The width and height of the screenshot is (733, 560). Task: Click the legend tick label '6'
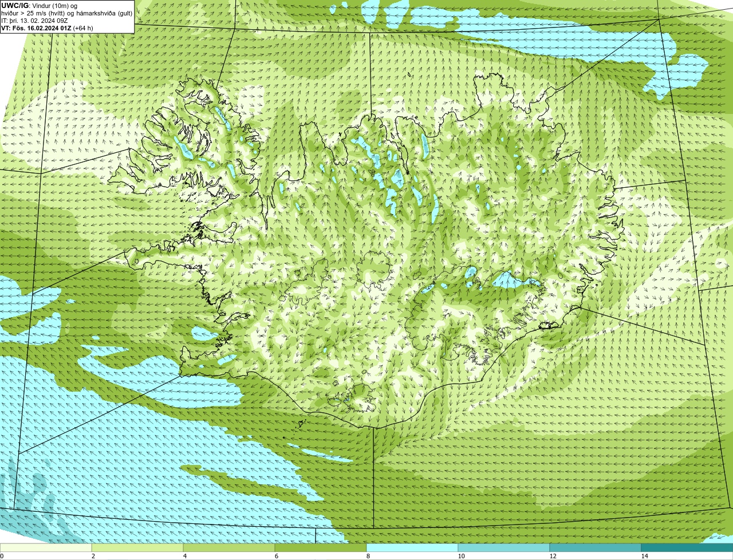point(276,556)
